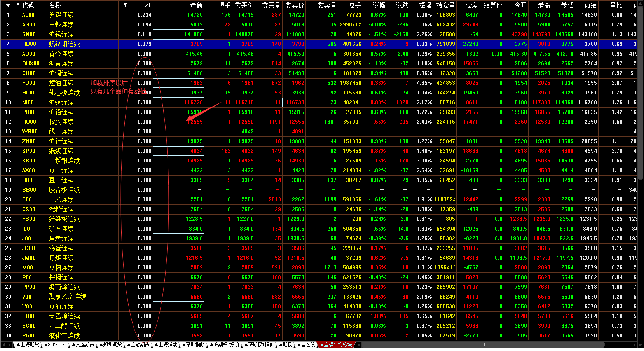
Task: Select the AG00 白银连续 row
Action: coord(319,24)
